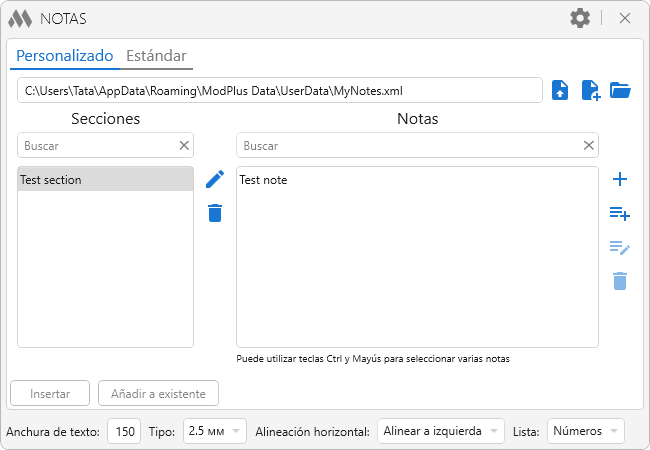
Task: Click the add multiple notes list icon
Action: (x=620, y=213)
